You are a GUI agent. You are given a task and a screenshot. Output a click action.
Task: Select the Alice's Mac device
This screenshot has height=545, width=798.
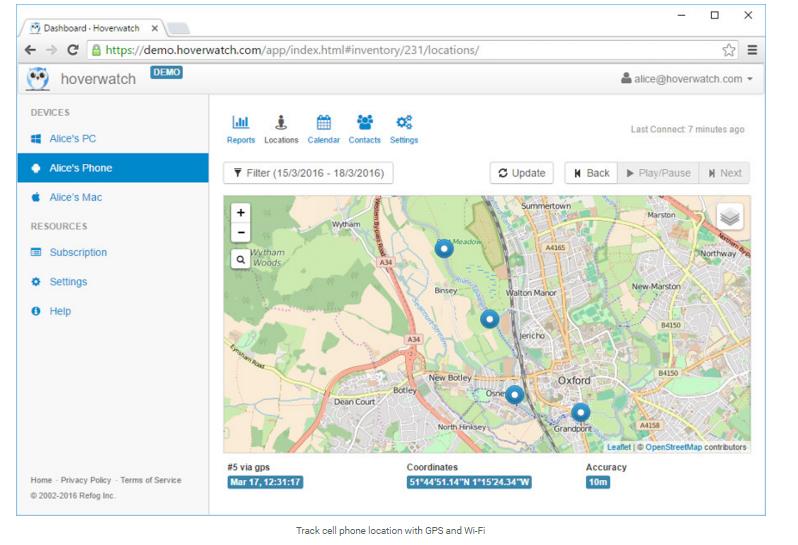[113, 197]
